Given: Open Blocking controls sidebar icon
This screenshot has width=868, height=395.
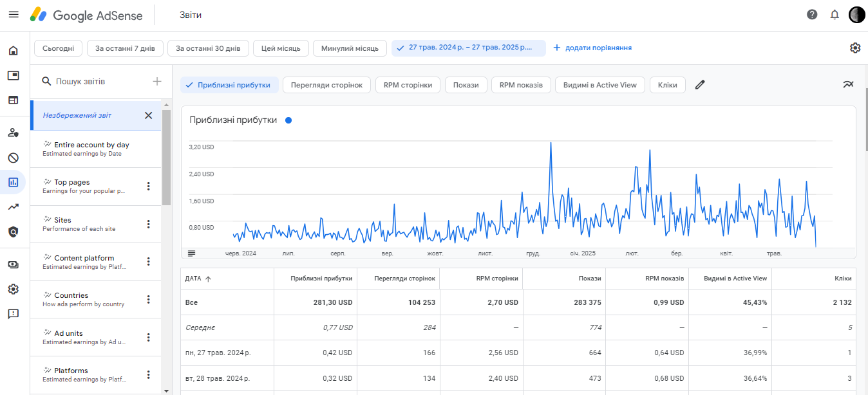Looking at the screenshot, I should [13, 158].
